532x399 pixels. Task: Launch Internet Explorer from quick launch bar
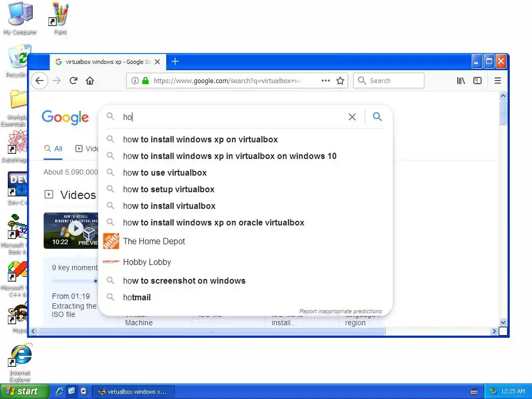(60, 392)
